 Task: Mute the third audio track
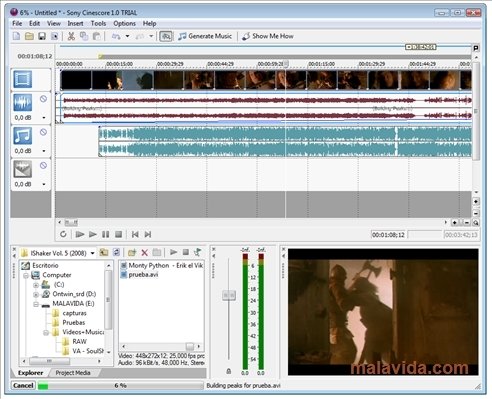point(43,165)
